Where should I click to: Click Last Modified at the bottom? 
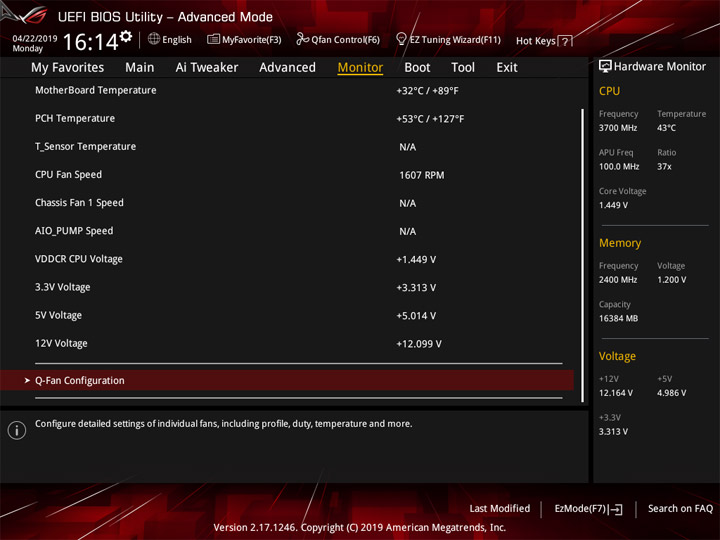coord(500,508)
